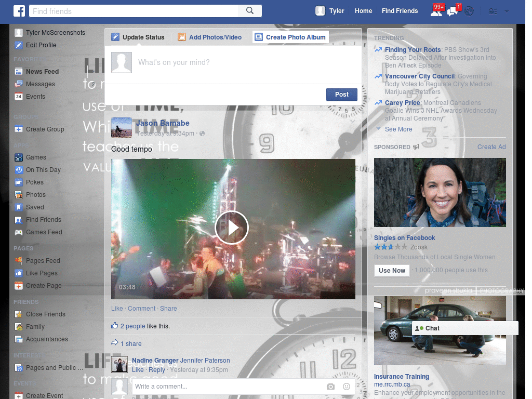The width and height of the screenshot is (532, 399).
Task: Open the globe notifications icon
Action: pyautogui.click(x=469, y=11)
